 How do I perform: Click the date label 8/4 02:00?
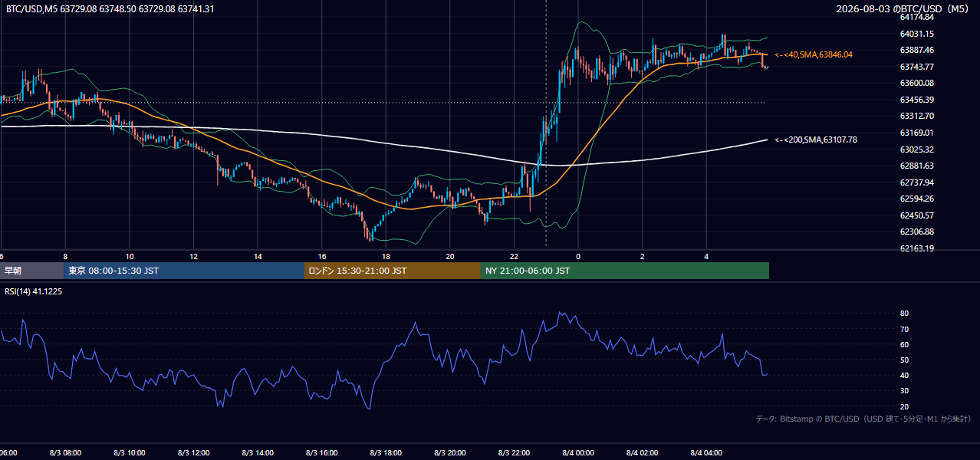(x=643, y=453)
